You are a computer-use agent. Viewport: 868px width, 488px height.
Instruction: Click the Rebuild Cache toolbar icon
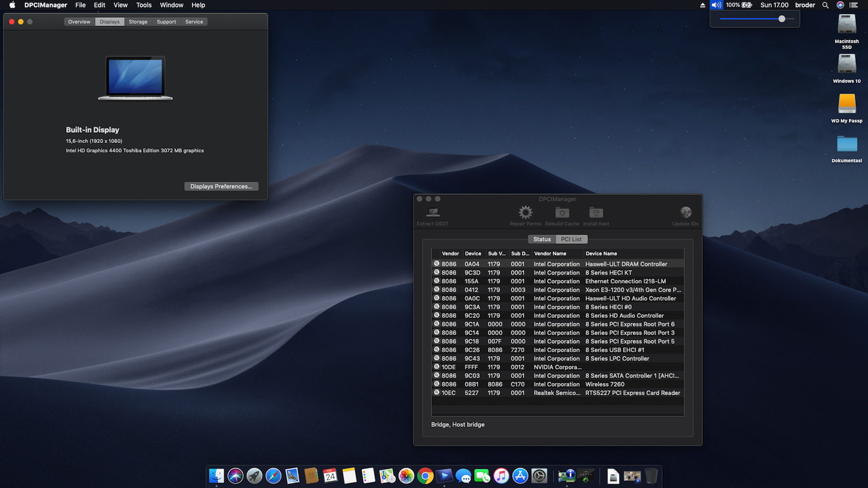562,213
